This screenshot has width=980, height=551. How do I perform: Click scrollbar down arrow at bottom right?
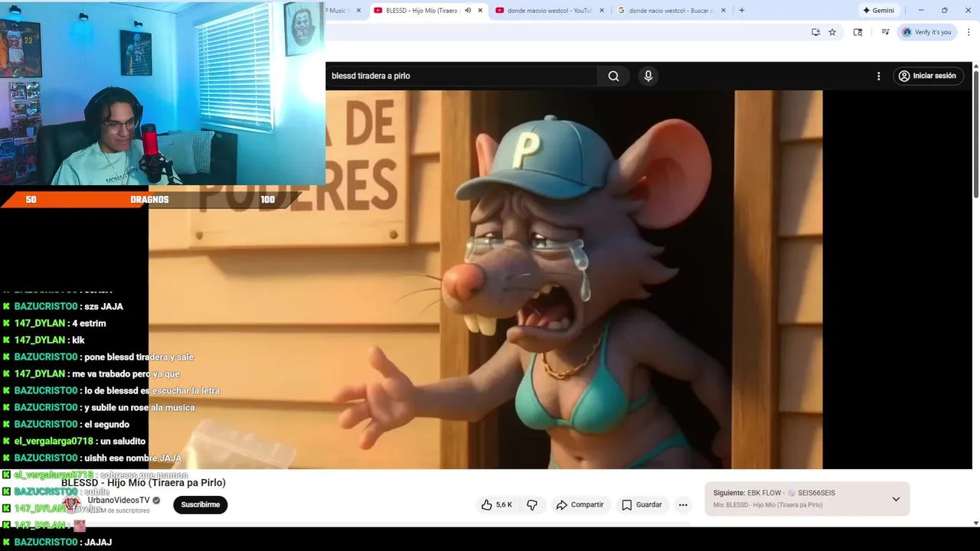975,523
